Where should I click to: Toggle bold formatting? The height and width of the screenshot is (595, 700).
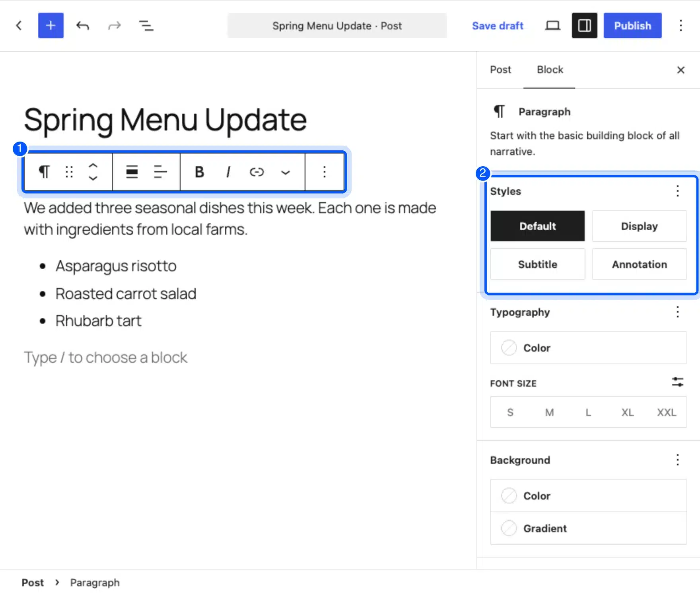[199, 172]
